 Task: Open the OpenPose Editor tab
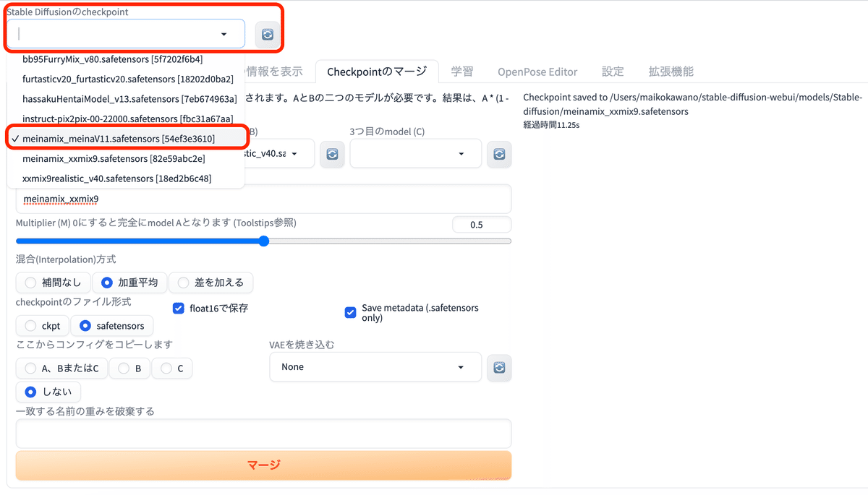click(537, 72)
